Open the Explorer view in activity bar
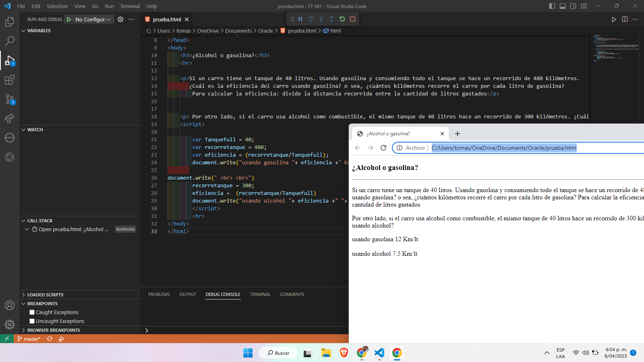Image resolution: width=644 pixels, height=362 pixels. [10, 22]
